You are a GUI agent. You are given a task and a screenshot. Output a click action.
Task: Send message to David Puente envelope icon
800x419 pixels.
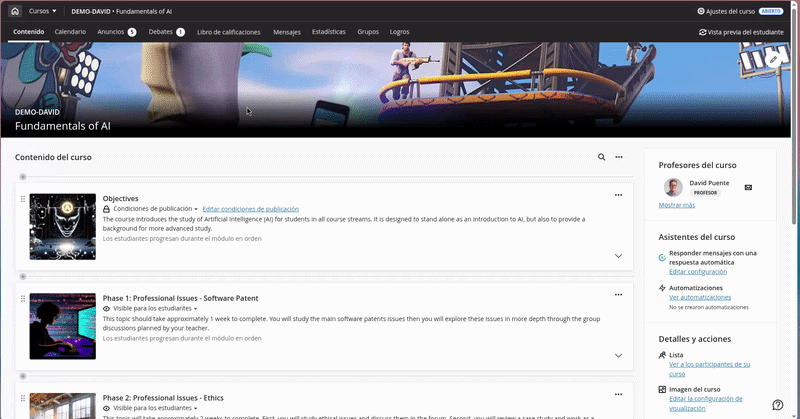(x=748, y=187)
